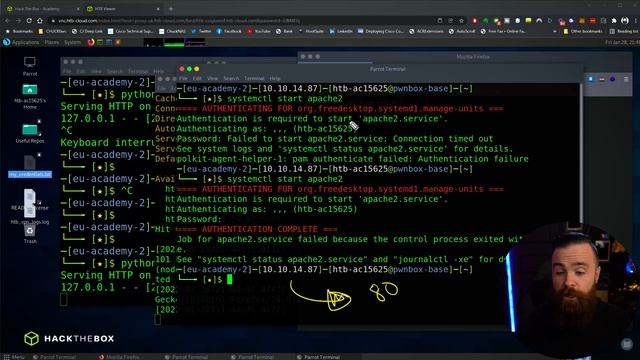The image size is (640, 360).
Task: Open File menu in the left background terminal
Action: tap(67, 71)
